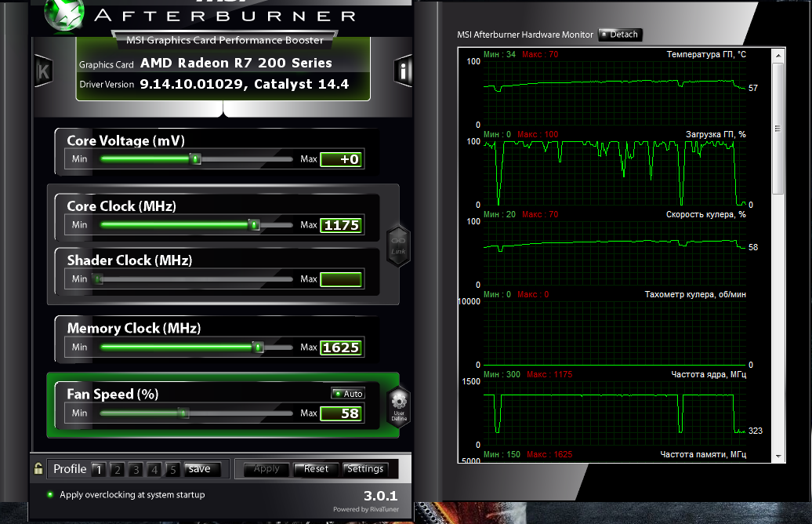Click the Тахометр кулера tachometer graph
This screenshot has width=812, height=524.
pyautogui.click(x=614, y=333)
